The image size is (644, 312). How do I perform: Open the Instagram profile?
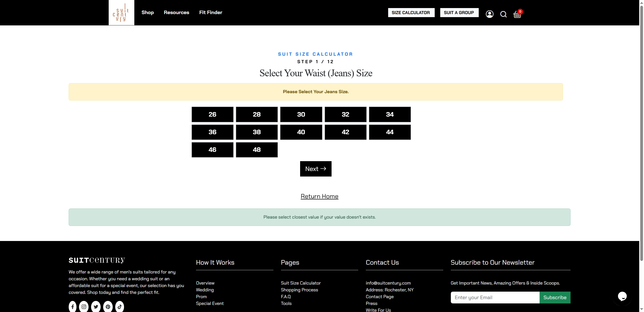coord(84,307)
